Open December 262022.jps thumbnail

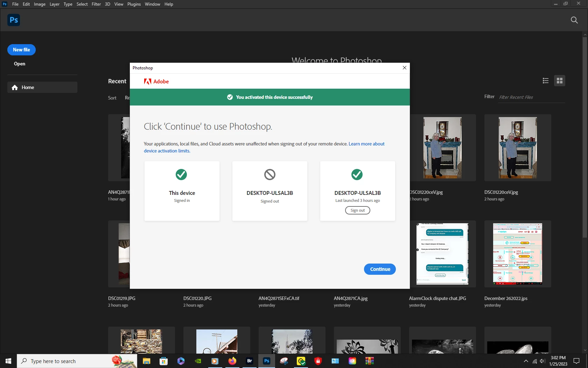(x=518, y=254)
